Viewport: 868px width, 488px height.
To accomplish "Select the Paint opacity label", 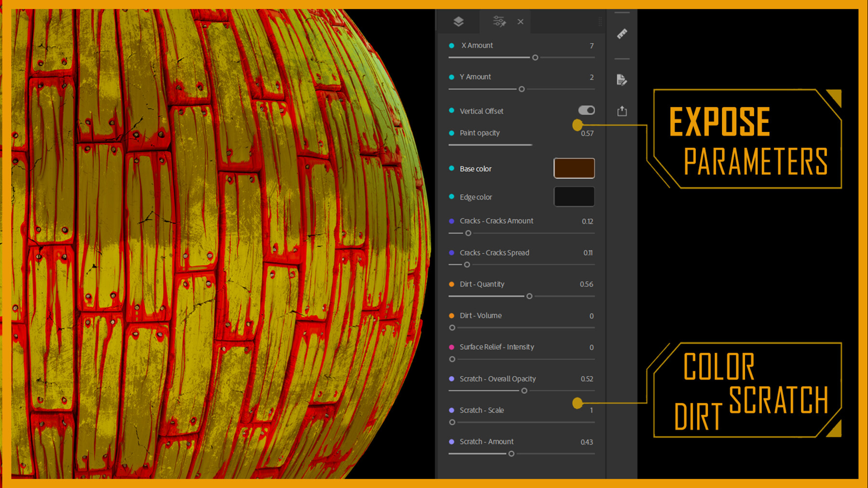I will click(479, 133).
